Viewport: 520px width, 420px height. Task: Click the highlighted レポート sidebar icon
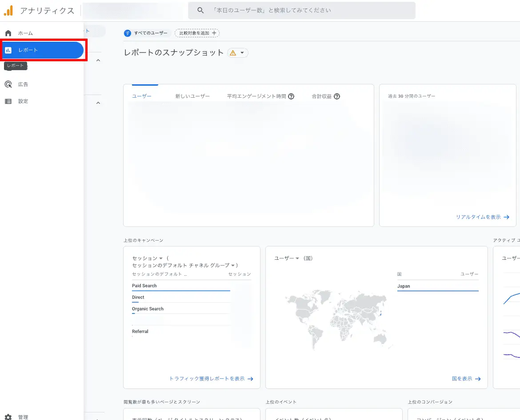[8, 50]
